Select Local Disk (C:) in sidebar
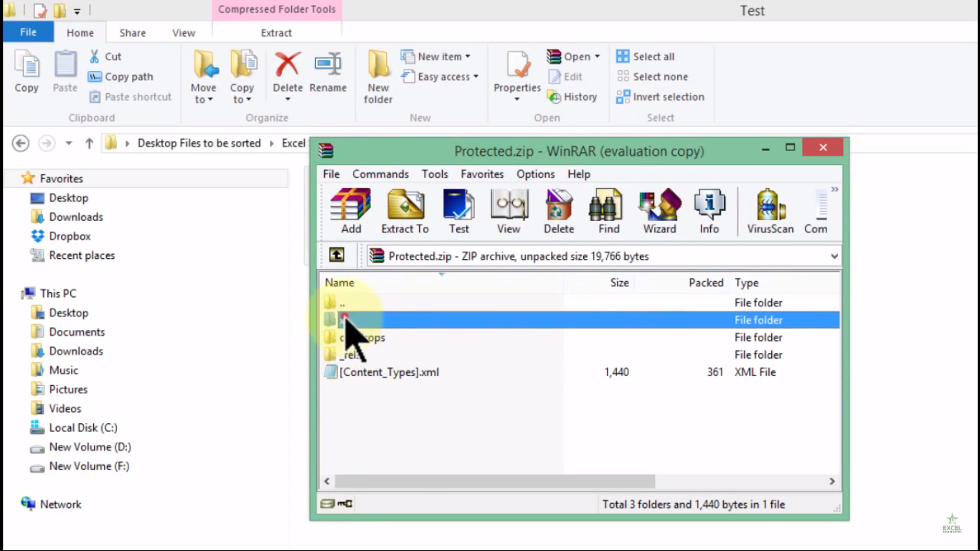The height and width of the screenshot is (551, 980). 74,428
